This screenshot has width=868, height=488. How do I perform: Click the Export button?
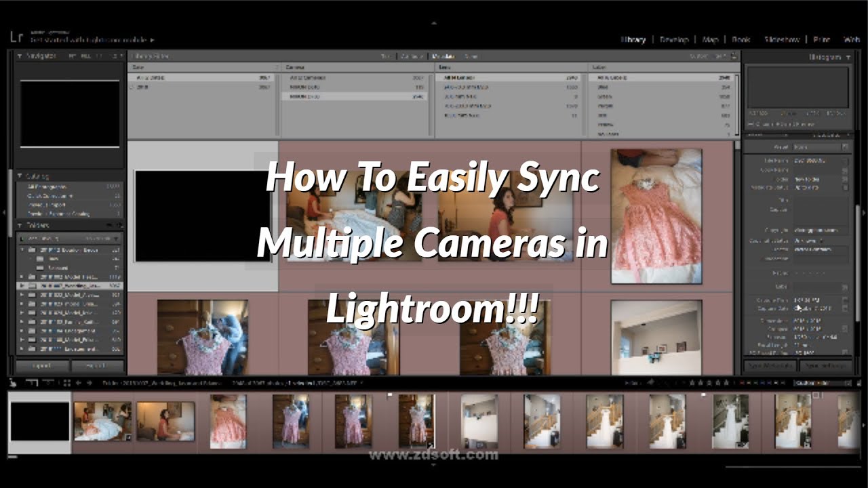coord(96,366)
